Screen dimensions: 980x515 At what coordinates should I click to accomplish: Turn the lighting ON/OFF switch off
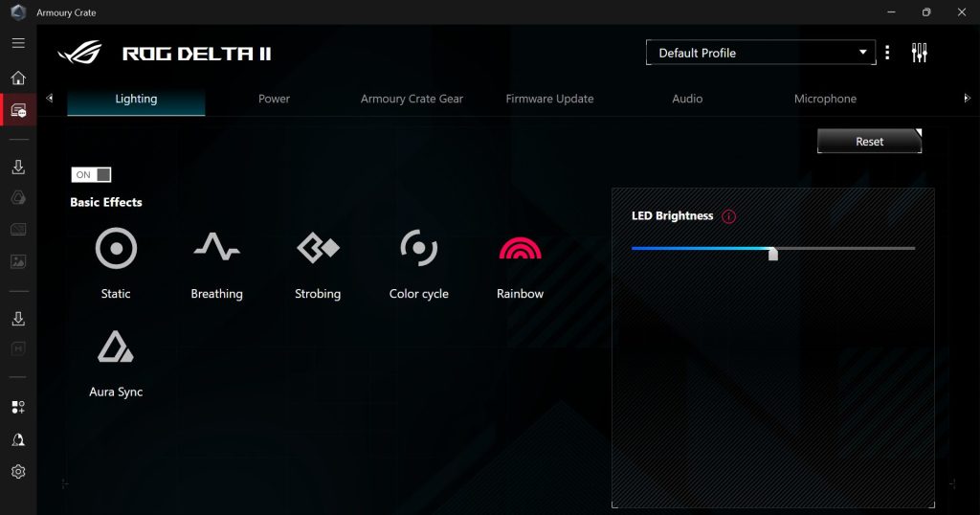[x=91, y=175]
